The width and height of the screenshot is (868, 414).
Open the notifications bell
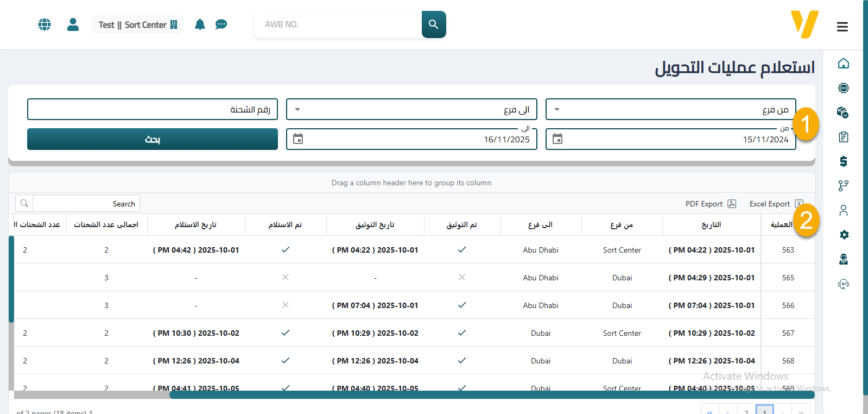200,24
